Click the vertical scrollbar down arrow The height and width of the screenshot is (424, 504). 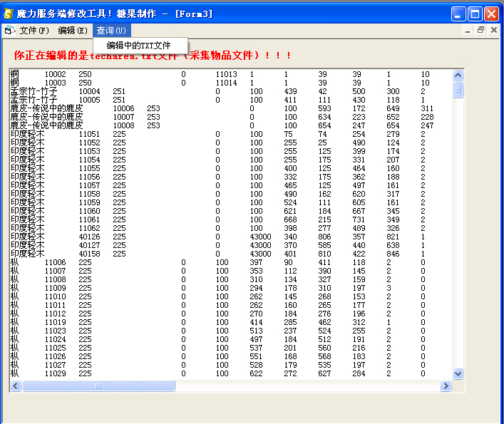(458, 374)
